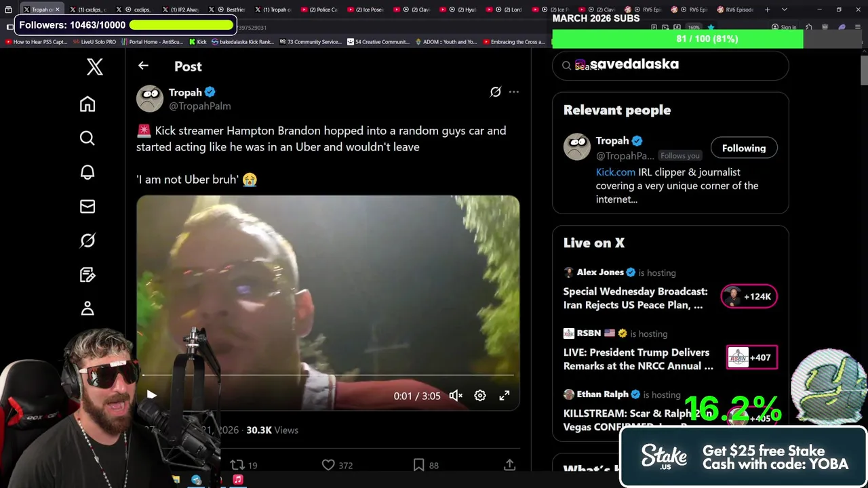
Task: Click the X logo in the sidebar
Action: [95, 66]
